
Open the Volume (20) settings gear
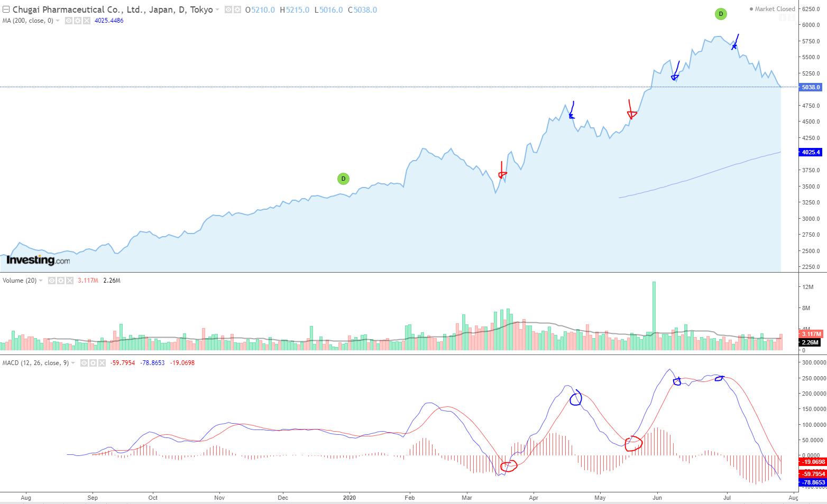60,281
